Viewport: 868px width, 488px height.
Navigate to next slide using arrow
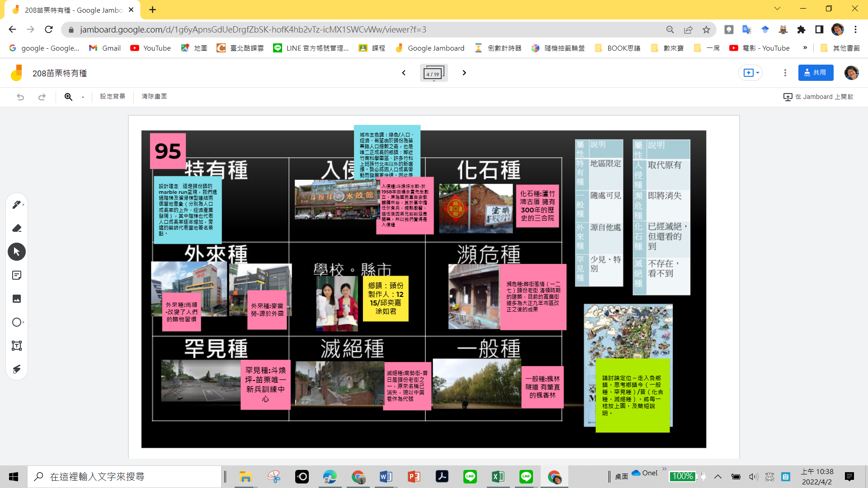click(x=464, y=73)
